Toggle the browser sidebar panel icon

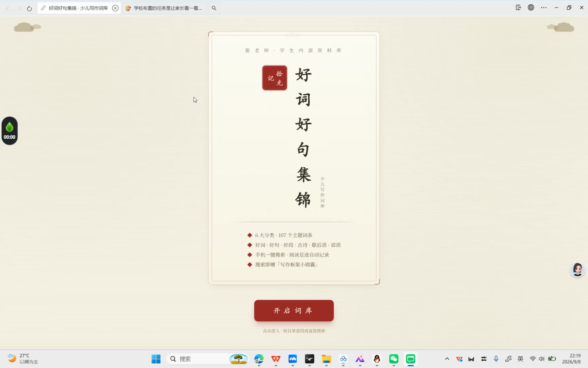(518, 7)
